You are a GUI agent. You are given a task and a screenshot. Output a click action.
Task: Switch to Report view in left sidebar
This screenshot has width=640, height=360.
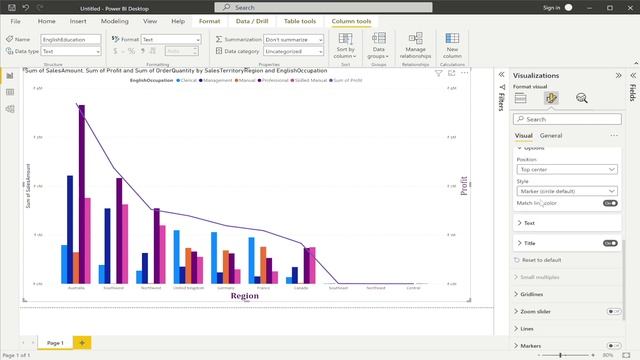(x=10, y=76)
